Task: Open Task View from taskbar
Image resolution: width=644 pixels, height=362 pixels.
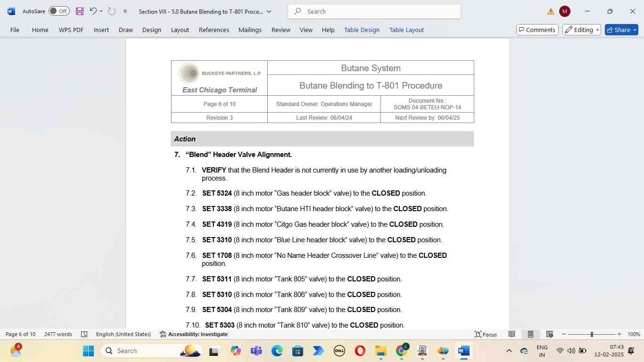Action: (x=214, y=351)
